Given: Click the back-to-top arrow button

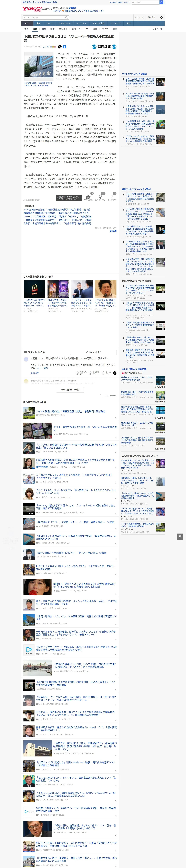Looking at the screenshot, I should 180,536.
